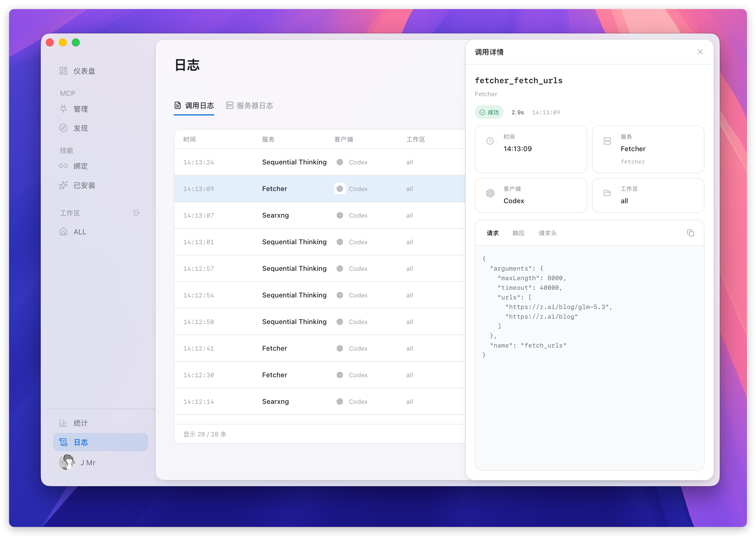Click the 统计 bar chart icon
The height and width of the screenshot is (536, 756).
click(x=63, y=423)
